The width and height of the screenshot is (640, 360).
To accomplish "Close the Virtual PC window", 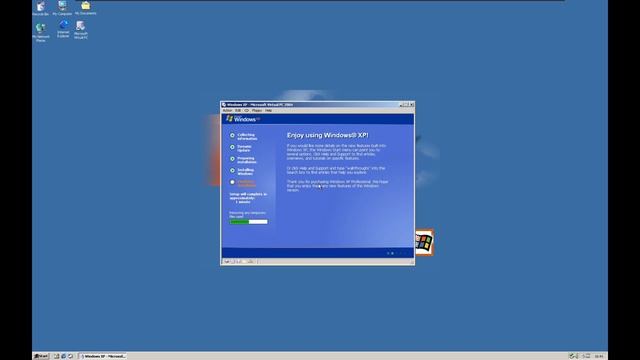I will tap(411, 105).
